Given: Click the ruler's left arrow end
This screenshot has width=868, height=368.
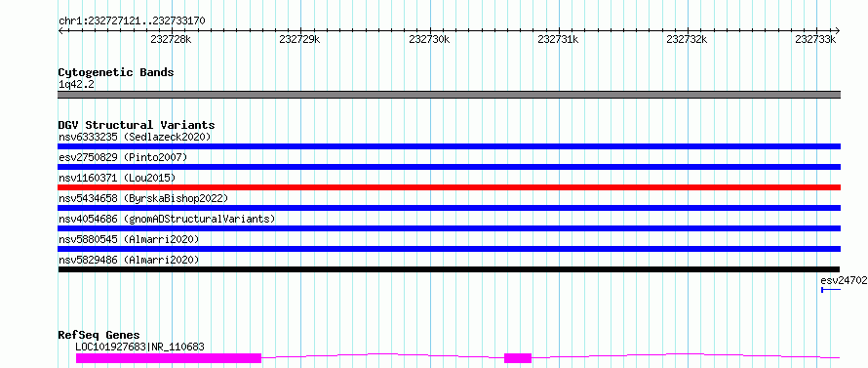Looking at the screenshot, I should pyautogui.click(x=60, y=30).
